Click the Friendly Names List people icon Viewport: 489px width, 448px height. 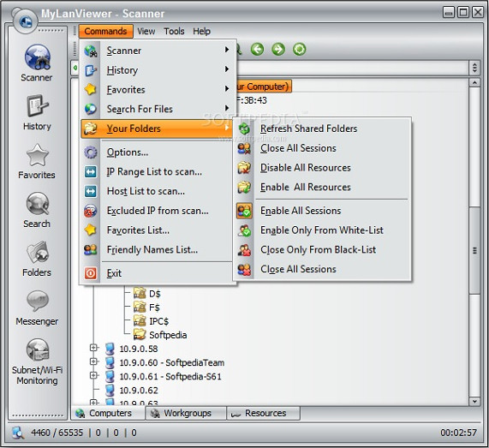(x=91, y=250)
